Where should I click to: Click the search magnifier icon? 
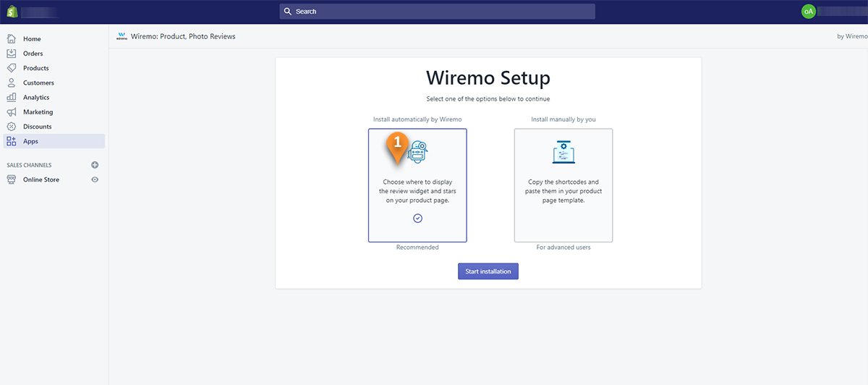point(288,12)
